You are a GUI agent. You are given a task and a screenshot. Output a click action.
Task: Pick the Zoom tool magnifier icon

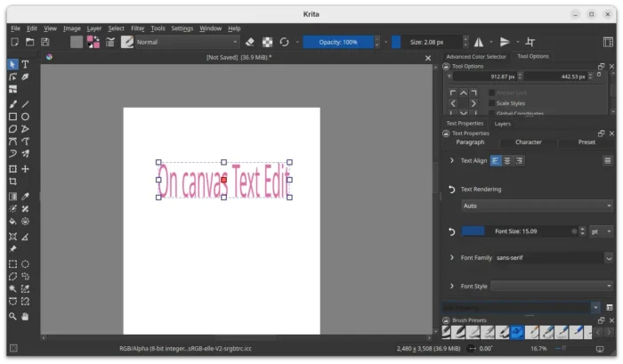pyautogui.click(x=12, y=316)
